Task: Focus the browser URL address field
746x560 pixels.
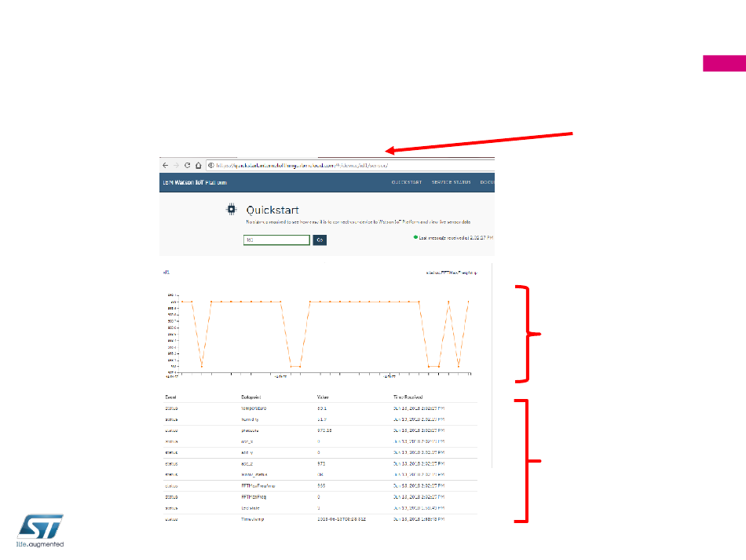Action: [351, 166]
